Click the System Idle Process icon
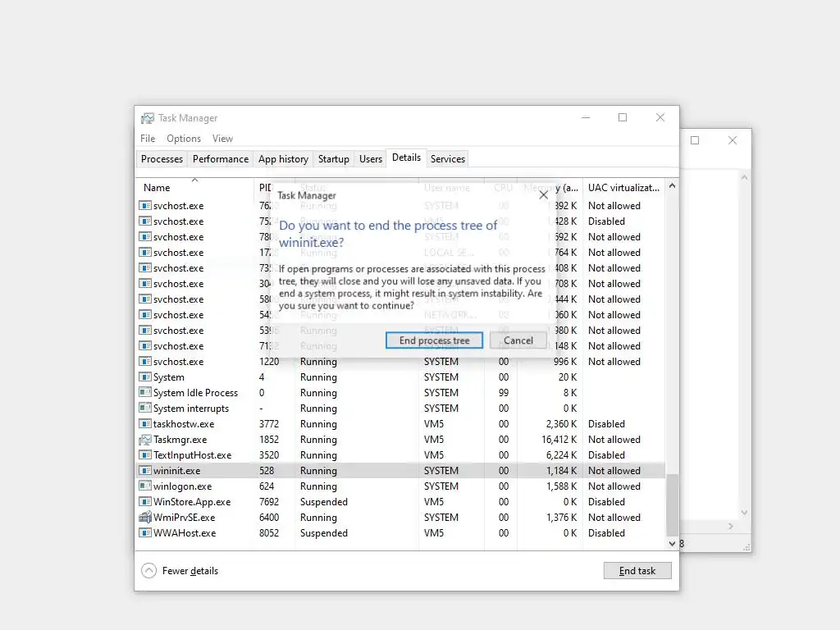The height and width of the screenshot is (630, 840). click(x=144, y=393)
